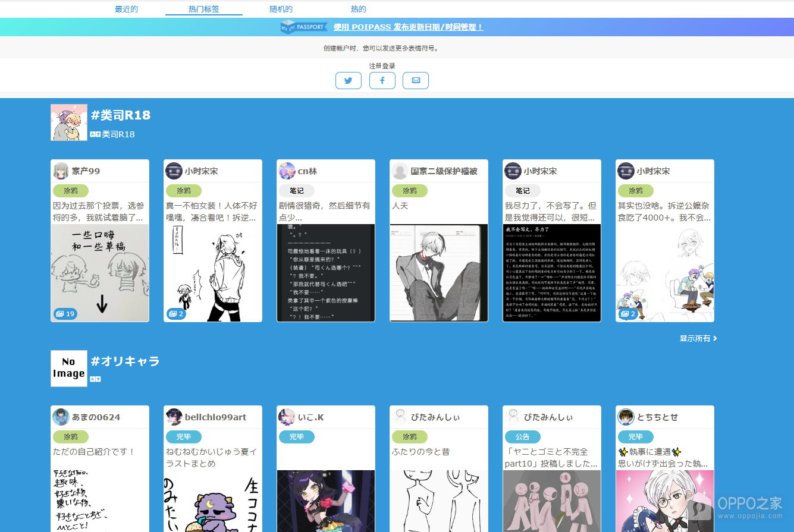This screenshot has width=794, height=532.
Task: Click the 涂鸦 label on あまの0624 card
Action: (x=71, y=437)
